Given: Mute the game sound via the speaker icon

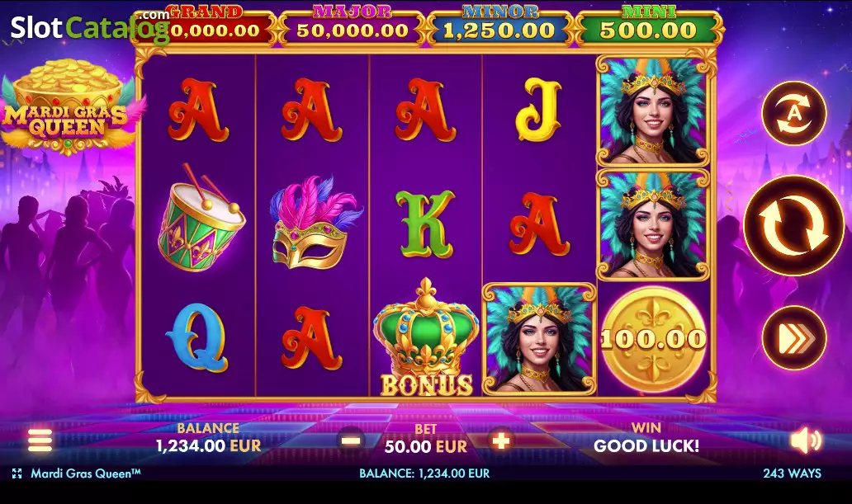Looking at the screenshot, I should pyautogui.click(x=807, y=440).
